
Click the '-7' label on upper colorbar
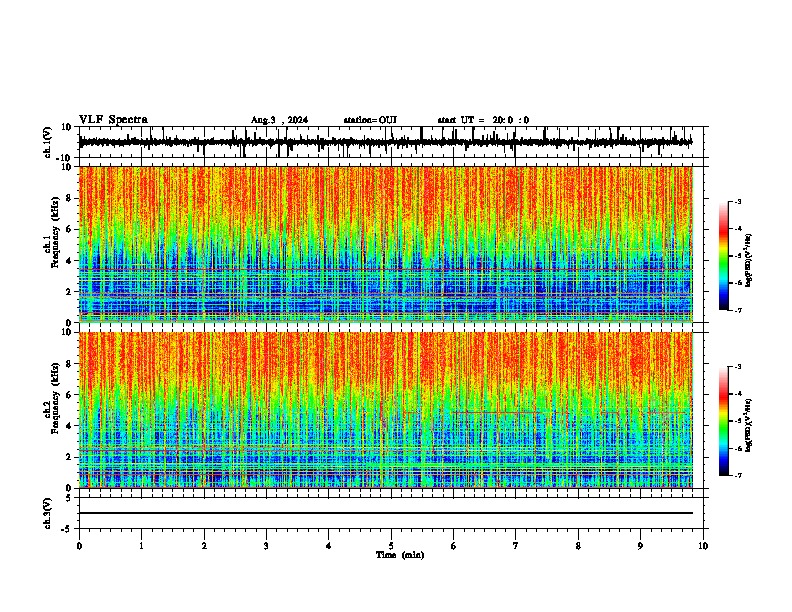[738, 310]
